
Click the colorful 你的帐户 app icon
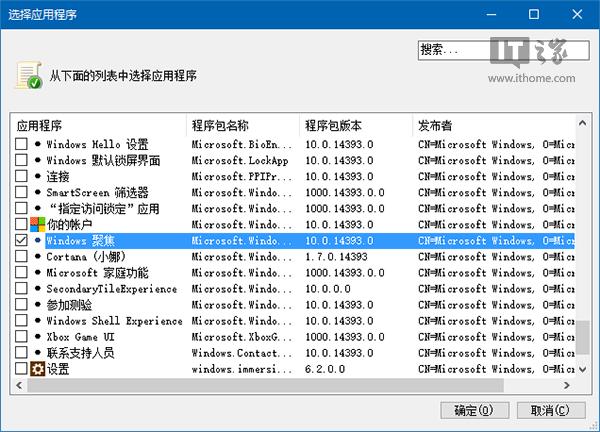(x=38, y=225)
